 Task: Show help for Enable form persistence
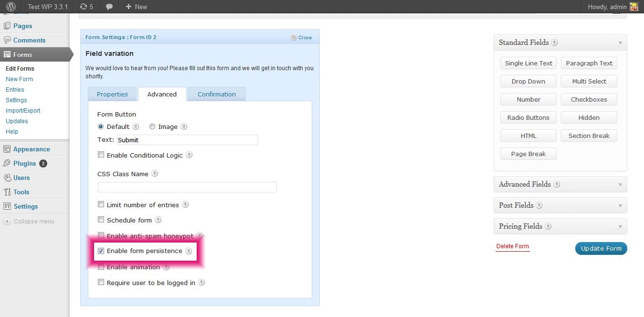(x=189, y=251)
